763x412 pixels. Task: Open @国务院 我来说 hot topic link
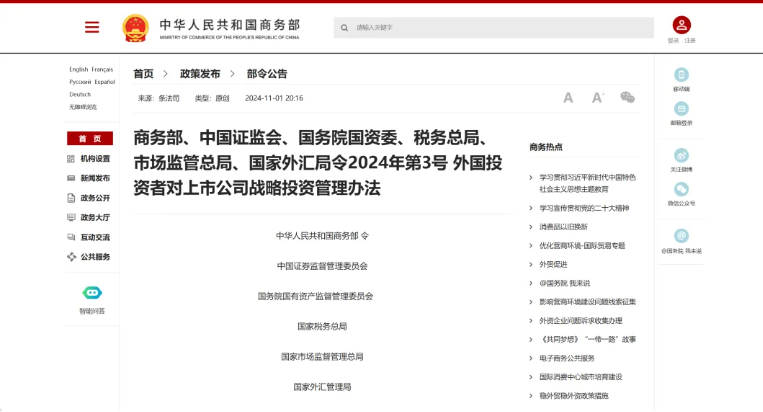tap(564, 283)
